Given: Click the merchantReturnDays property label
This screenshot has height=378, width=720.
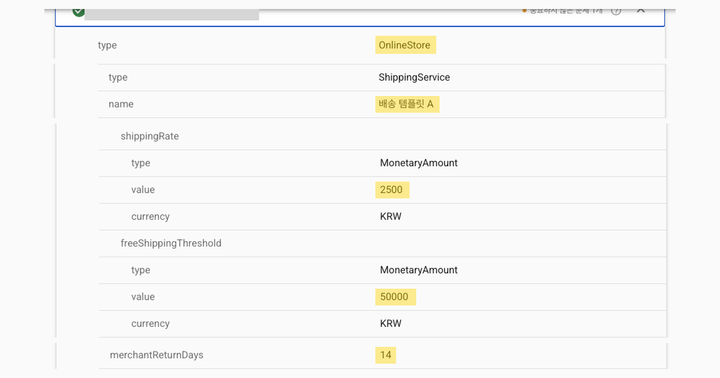Looking at the screenshot, I should coord(156,355).
